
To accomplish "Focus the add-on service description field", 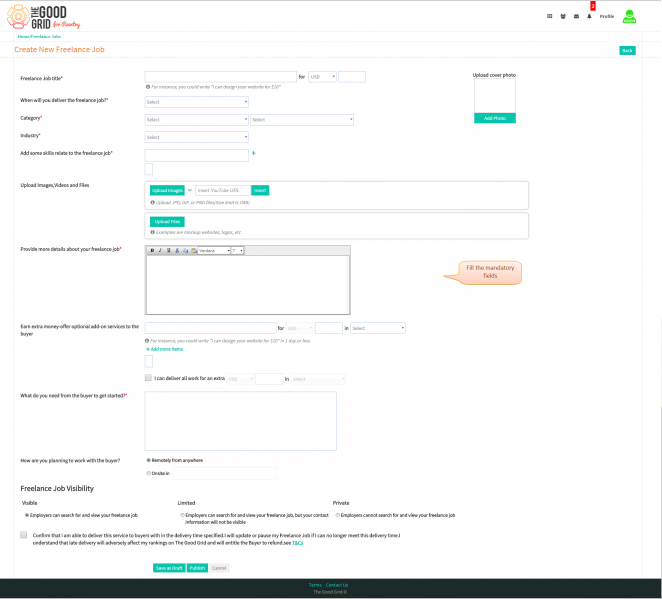I will [211, 328].
